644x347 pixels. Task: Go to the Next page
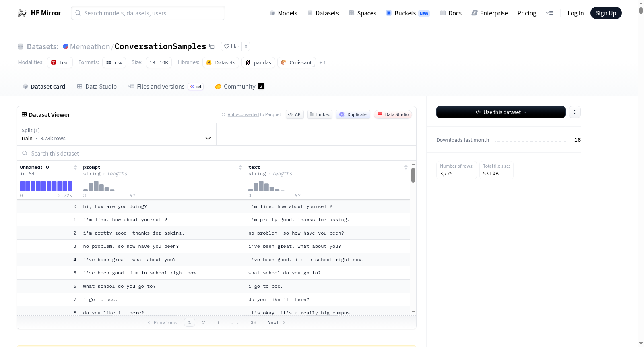[x=277, y=322]
